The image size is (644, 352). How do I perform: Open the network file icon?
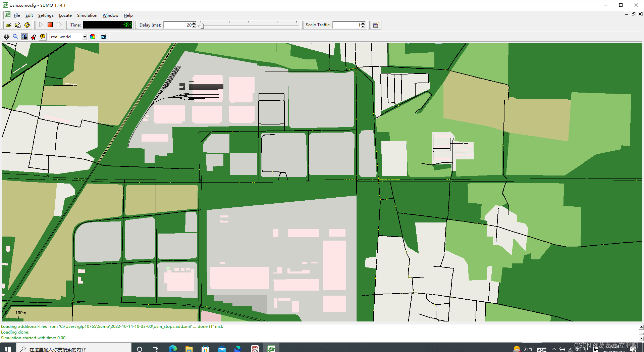(18, 25)
